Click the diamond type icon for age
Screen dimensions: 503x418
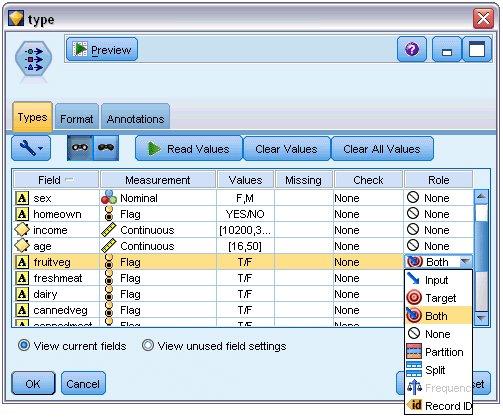tap(22, 245)
